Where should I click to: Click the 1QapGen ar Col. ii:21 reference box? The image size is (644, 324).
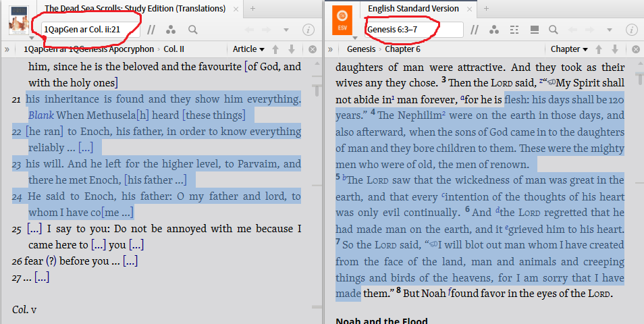click(x=90, y=30)
